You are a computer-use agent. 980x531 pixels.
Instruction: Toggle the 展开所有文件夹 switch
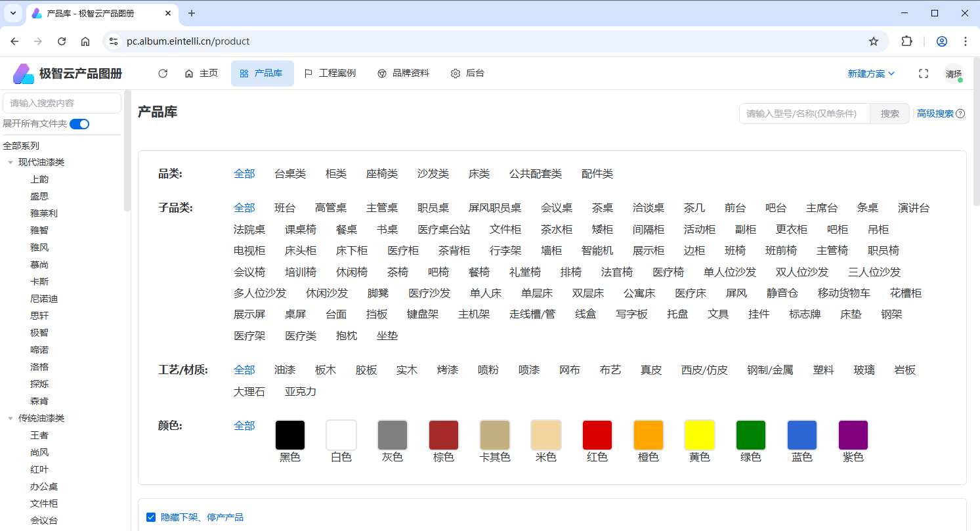tap(79, 124)
